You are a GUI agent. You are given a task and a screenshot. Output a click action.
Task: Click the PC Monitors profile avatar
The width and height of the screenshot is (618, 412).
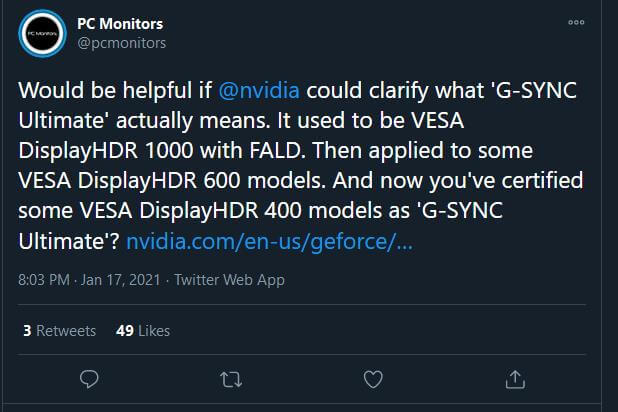[44, 33]
